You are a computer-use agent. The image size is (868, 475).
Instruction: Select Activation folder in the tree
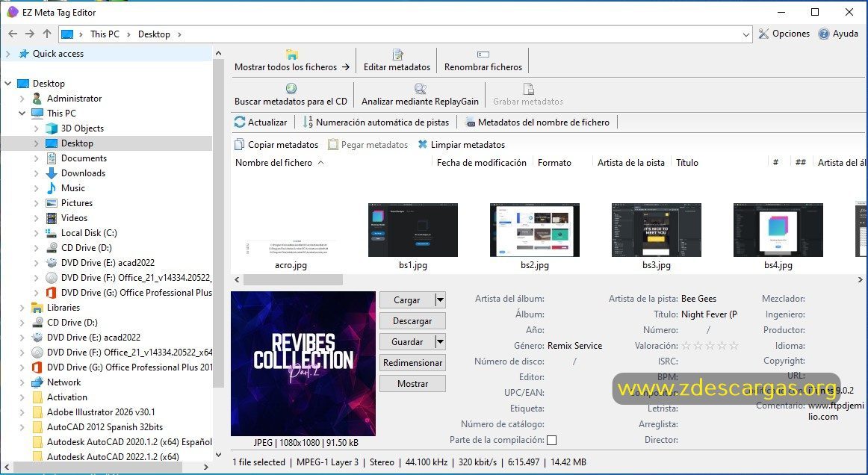click(67, 397)
